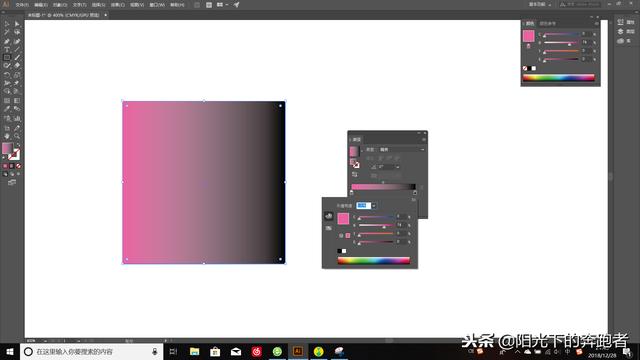
Task: Click the rainbow spectrum bar in the top-right Color panel
Action: (558, 78)
